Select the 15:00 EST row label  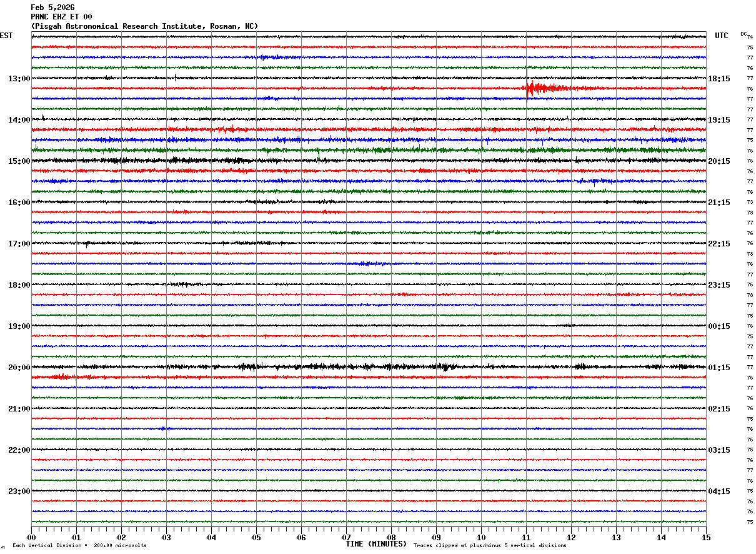(19, 161)
